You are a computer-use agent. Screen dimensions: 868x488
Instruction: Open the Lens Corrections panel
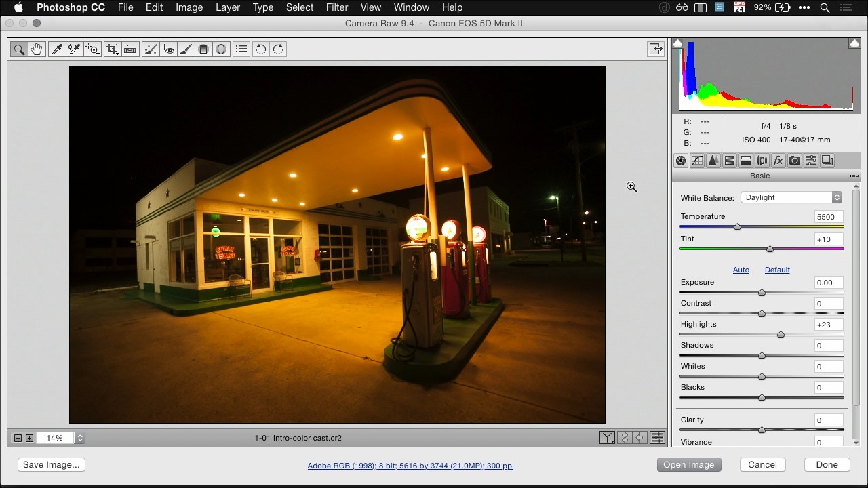pos(762,161)
